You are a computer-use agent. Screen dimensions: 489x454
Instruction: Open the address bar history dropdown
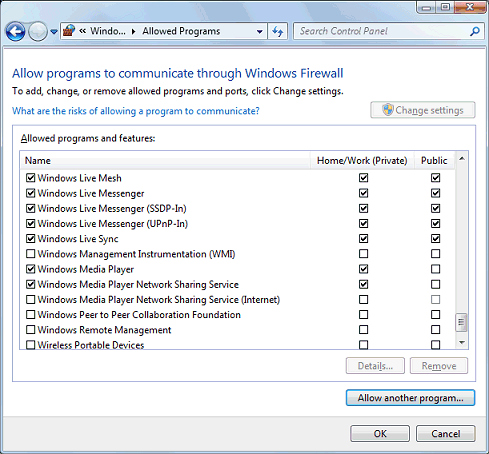[x=259, y=32]
